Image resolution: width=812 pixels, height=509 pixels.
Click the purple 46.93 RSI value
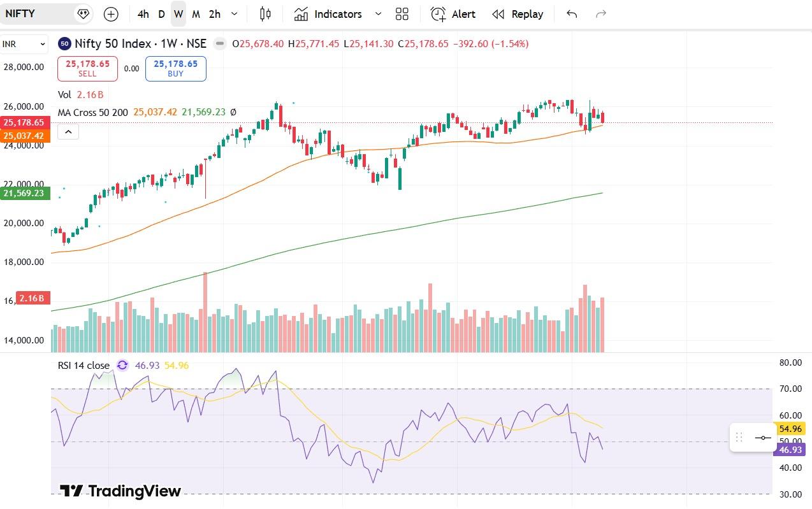tap(147, 366)
